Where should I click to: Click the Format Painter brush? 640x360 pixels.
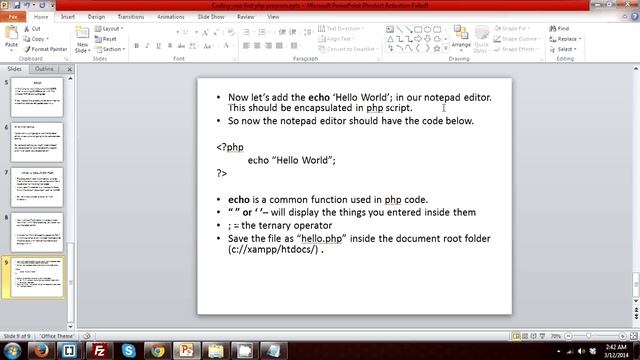(45, 49)
